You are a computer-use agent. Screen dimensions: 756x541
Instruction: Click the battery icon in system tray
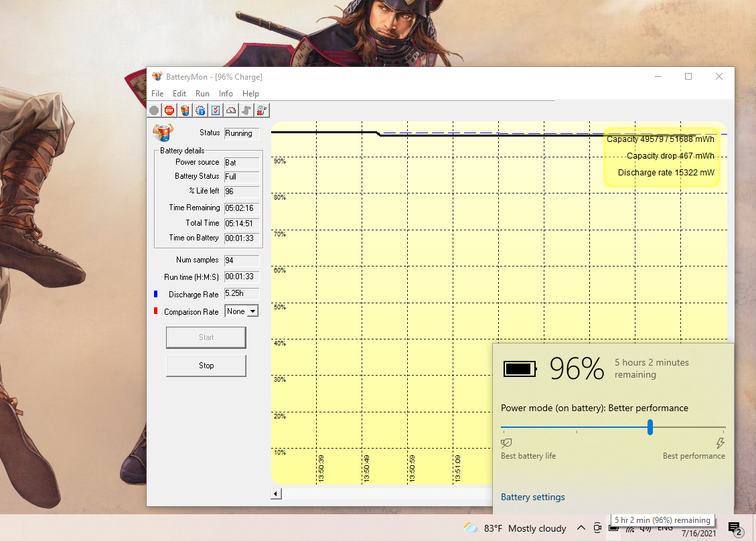(613, 528)
